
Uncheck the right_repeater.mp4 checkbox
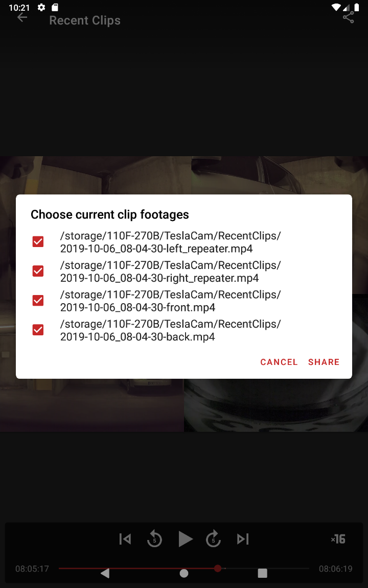click(x=38, y=271)
